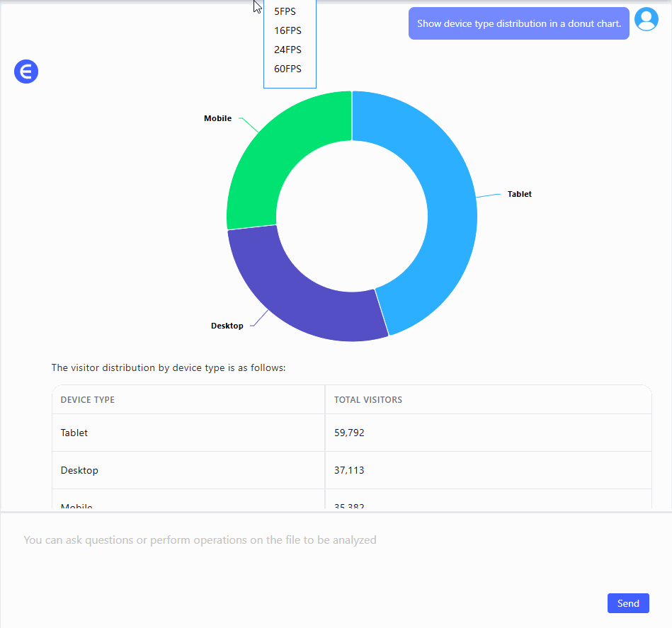Click the Tablet chart label

point(519,194)
